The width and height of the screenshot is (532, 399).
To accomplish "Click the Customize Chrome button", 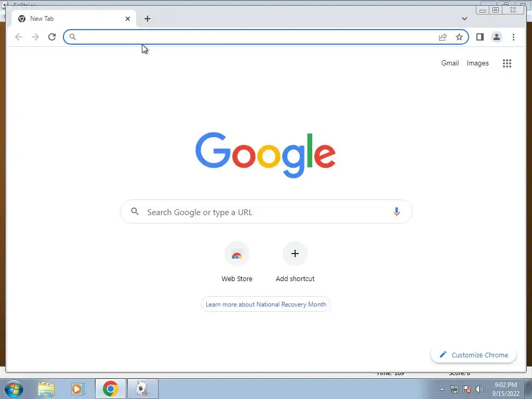I will coord(474,355).
